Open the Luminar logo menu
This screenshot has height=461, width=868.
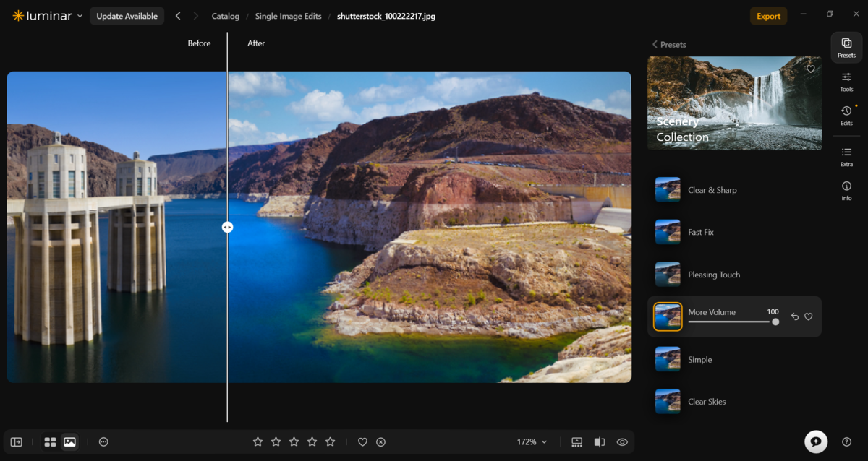point(47,16)
